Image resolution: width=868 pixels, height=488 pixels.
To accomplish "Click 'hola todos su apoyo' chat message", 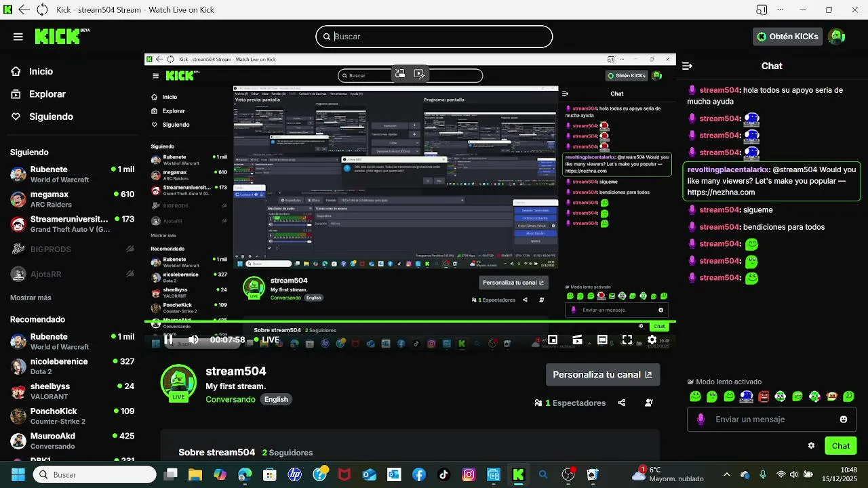I will (766, 96).
